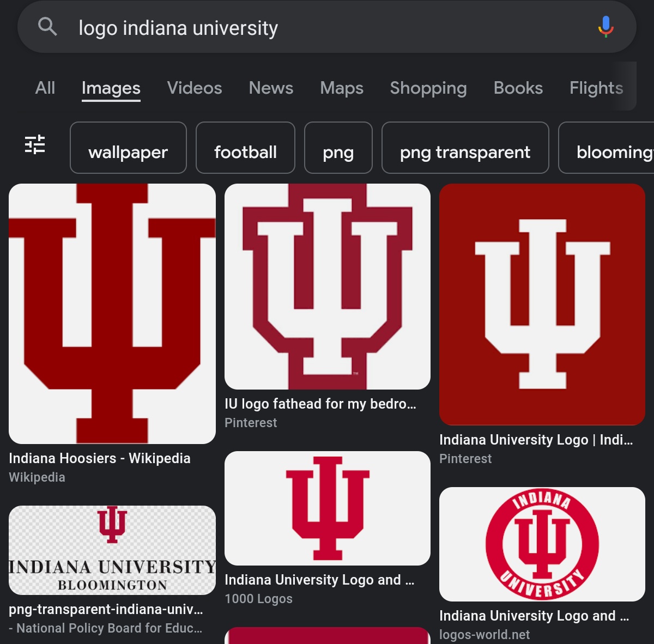Click 'Indiana University Logo | Indi...' title

(x=536, y=440)
